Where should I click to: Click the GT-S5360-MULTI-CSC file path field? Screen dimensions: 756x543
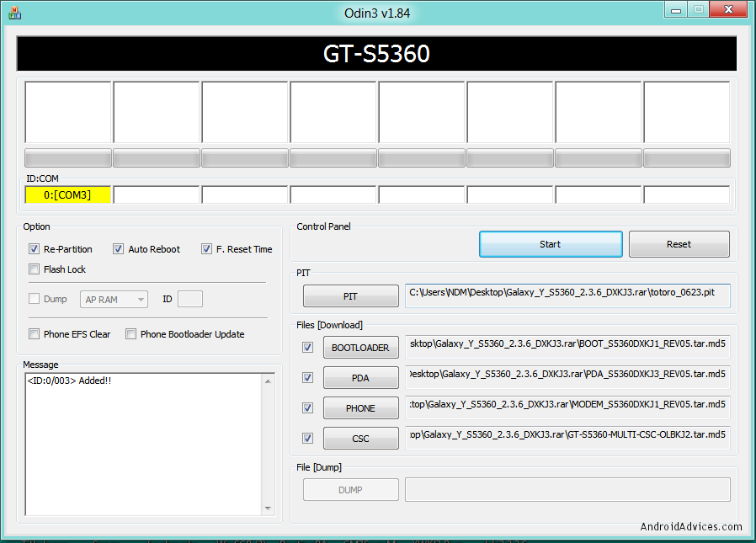(567, 438)
